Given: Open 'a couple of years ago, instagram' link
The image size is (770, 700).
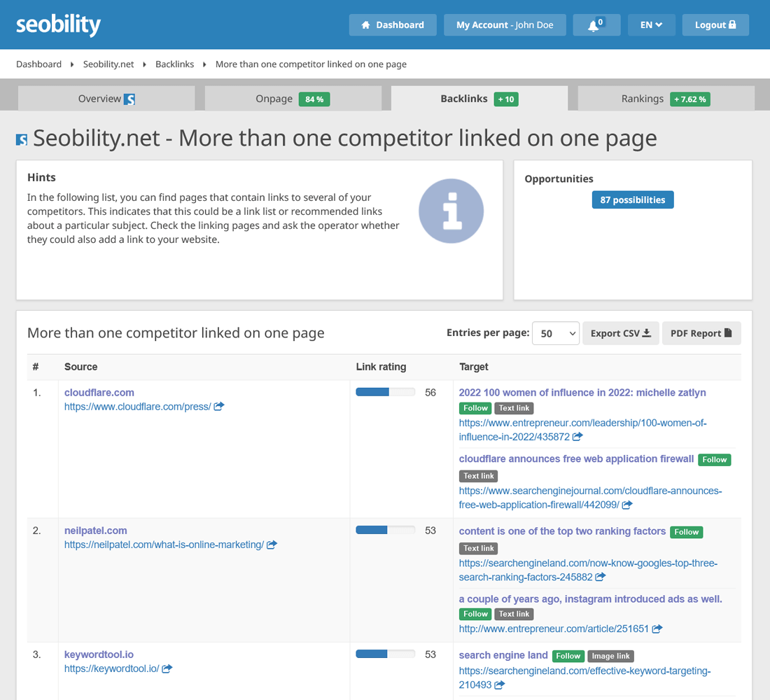Looking at the screenshot, I should (590, 598).
